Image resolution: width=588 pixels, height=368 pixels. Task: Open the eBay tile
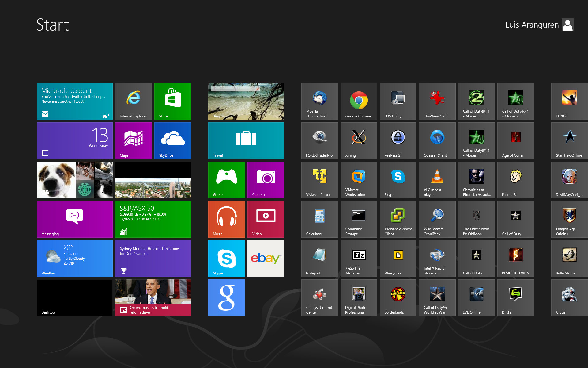(266, 258)
